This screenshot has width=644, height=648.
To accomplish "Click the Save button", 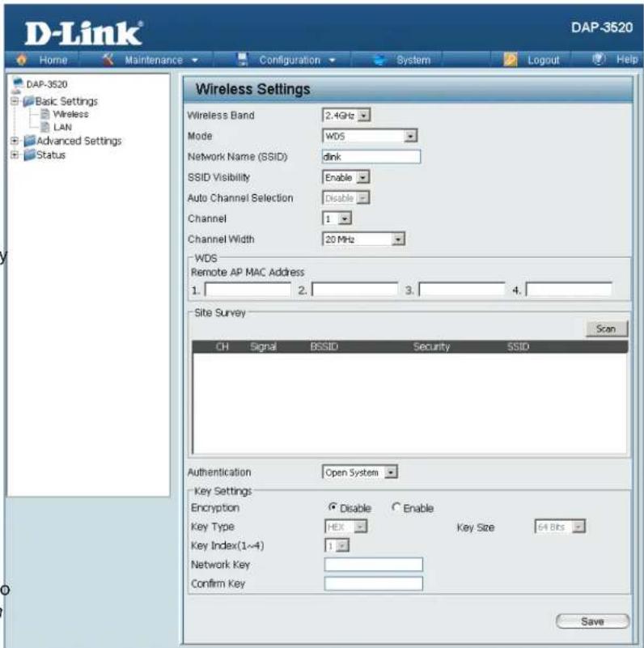I will (592, 621).
